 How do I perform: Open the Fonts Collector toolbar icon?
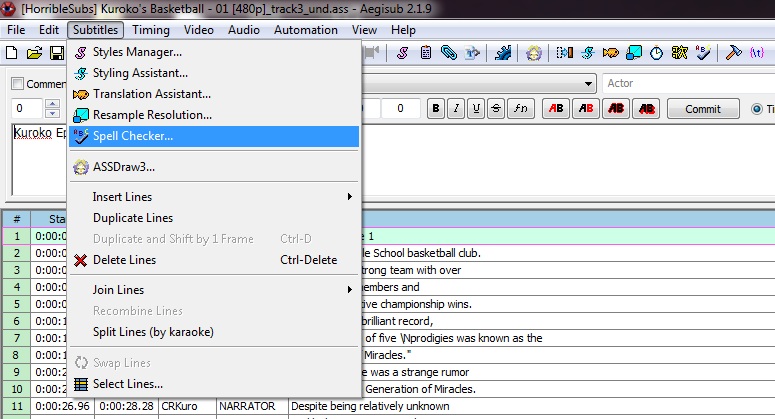click(472, 53)
